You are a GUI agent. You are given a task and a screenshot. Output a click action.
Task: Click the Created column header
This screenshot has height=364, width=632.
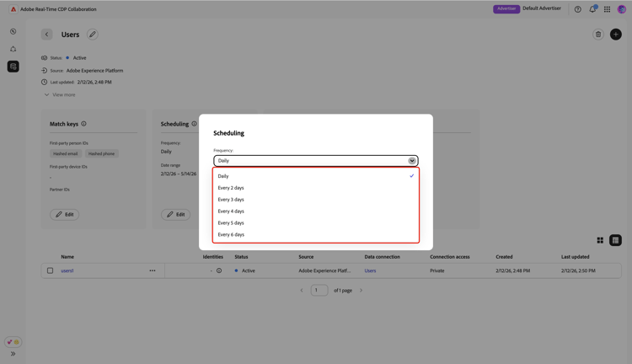(x=504, y=257)
